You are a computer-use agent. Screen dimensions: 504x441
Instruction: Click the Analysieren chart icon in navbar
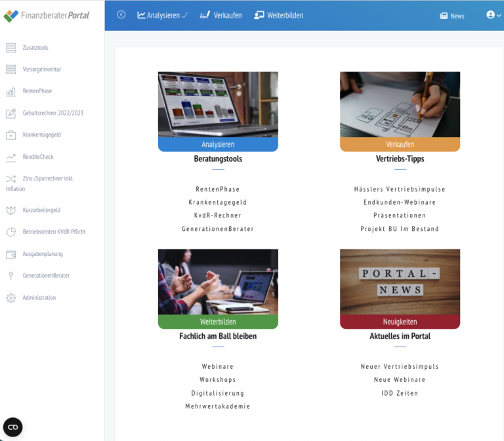(x=141, y=15)
